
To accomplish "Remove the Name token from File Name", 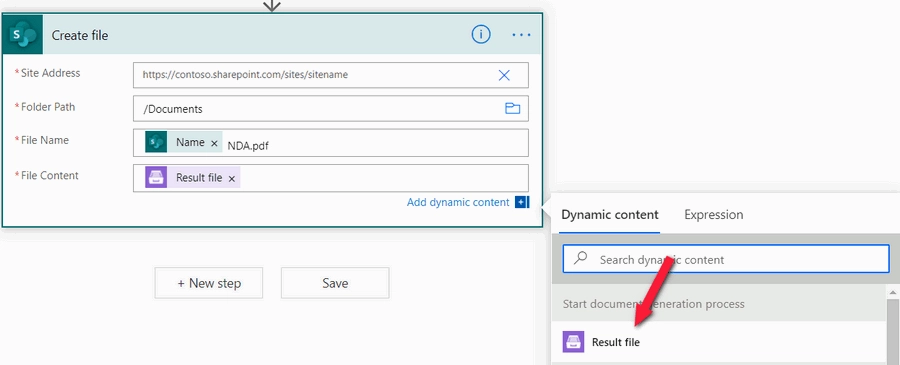I will coord(214,143).
